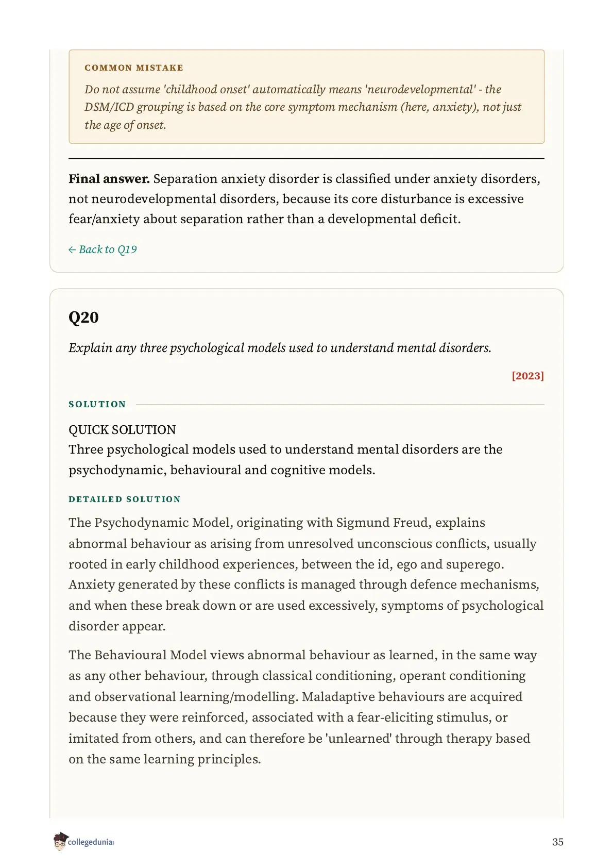This screenshot has height=868, width=613.
Task: Click the italic Q20 question text
Action: pyautogui.click(x=280, y=348)
